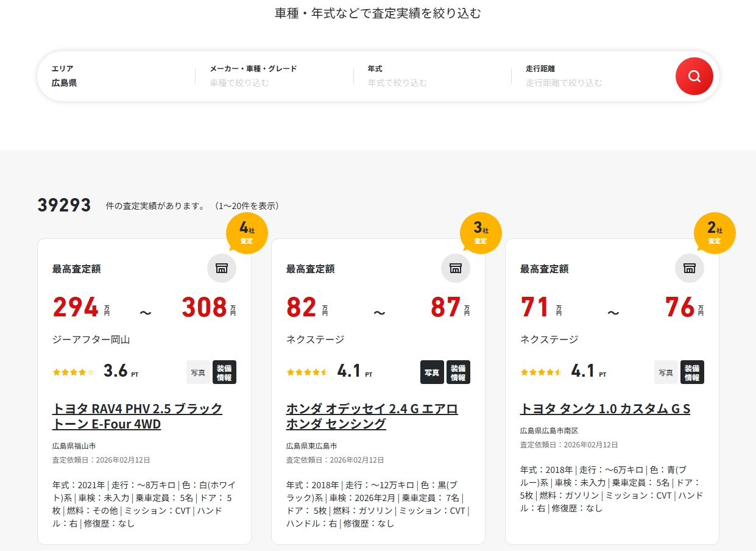The height and width of the screenshot is (551, 756).
Task: Click the 4社査定 badge on first card
Action: 246,232
